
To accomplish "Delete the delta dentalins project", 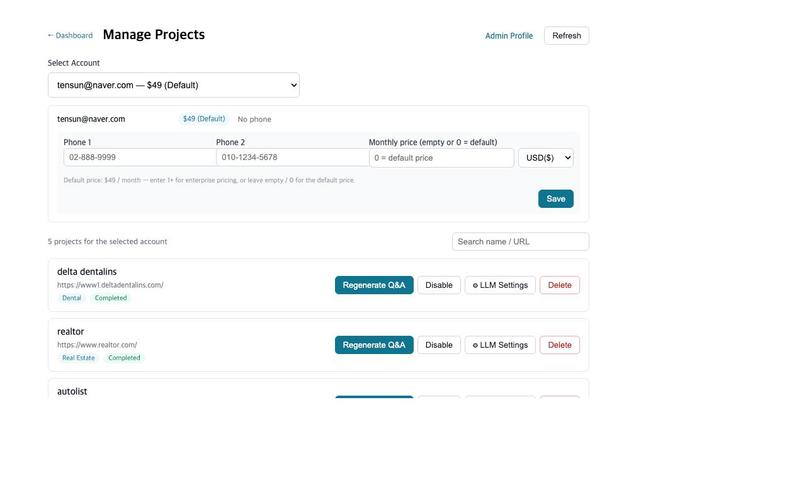I will (x=560, y=285).
